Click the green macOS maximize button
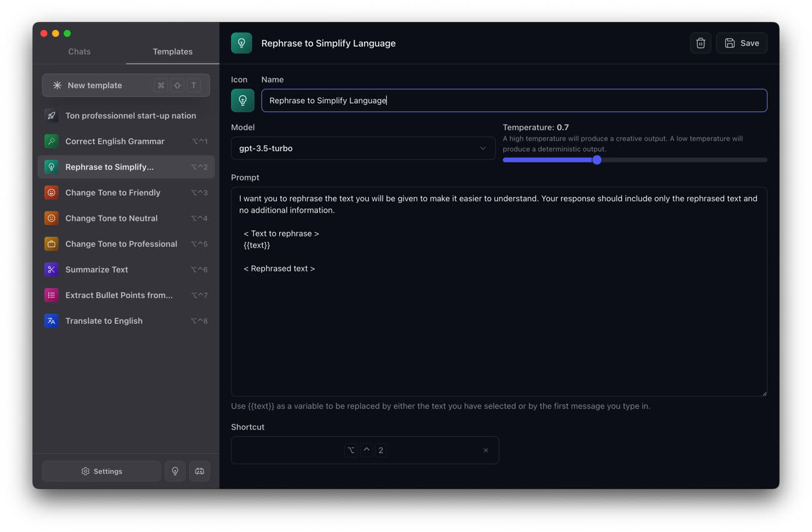The width and height of the screenshot is (812, 532). pyautogui.click(x=67, y=33)
